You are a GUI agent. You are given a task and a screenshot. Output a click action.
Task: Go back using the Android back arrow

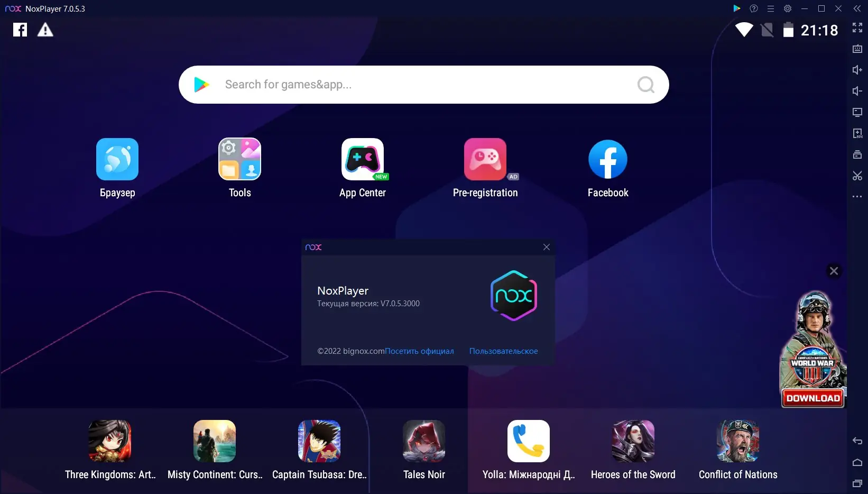[x=857, y=441]
